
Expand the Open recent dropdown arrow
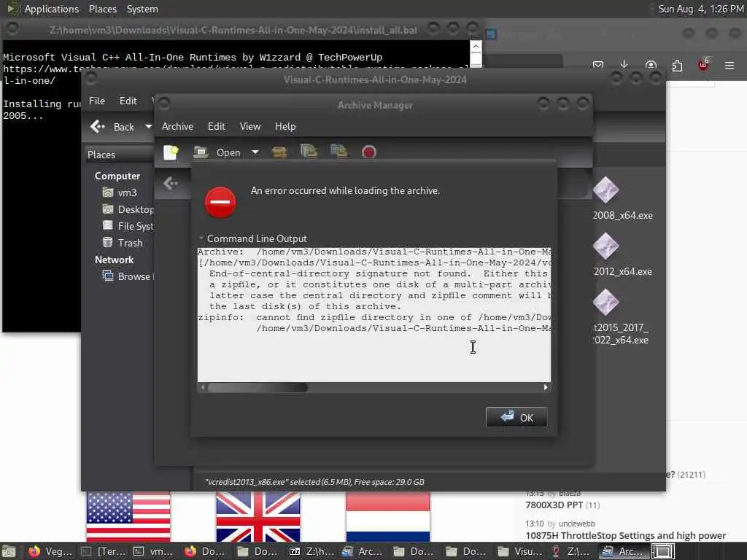tap(255, 152)
